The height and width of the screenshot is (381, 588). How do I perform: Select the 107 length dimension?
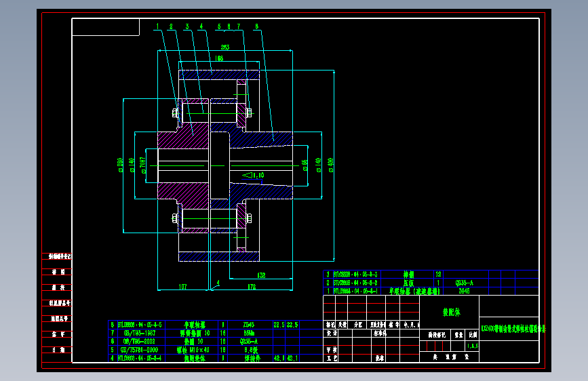pyautogui.click(x=182, y=287)
